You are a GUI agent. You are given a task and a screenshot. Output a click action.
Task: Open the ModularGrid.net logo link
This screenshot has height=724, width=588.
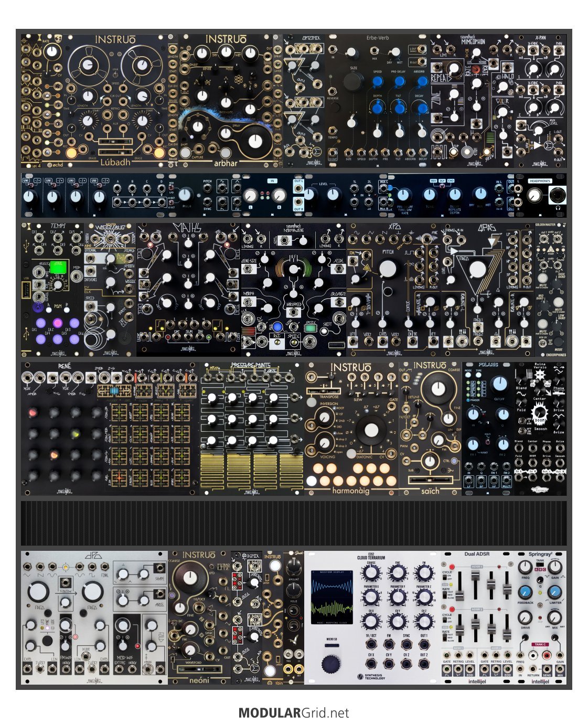pyautogui.click(x=294, y=713)
